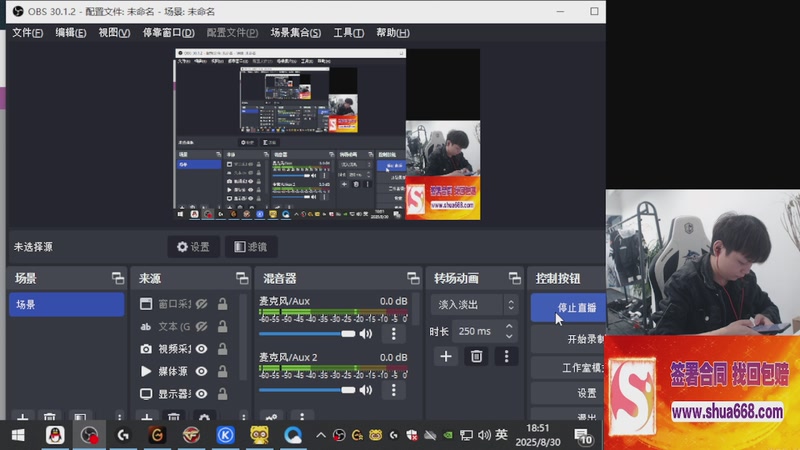Lock the 显示器 capture source
Screen dimensions: 800x450
click(x=222, y=394)
